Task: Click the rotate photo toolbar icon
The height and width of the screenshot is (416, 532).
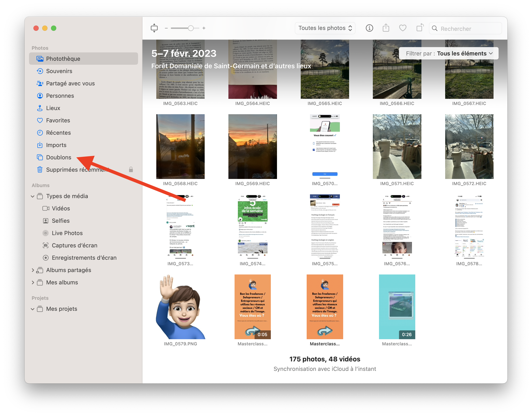Action: click(x=420, y=28)
